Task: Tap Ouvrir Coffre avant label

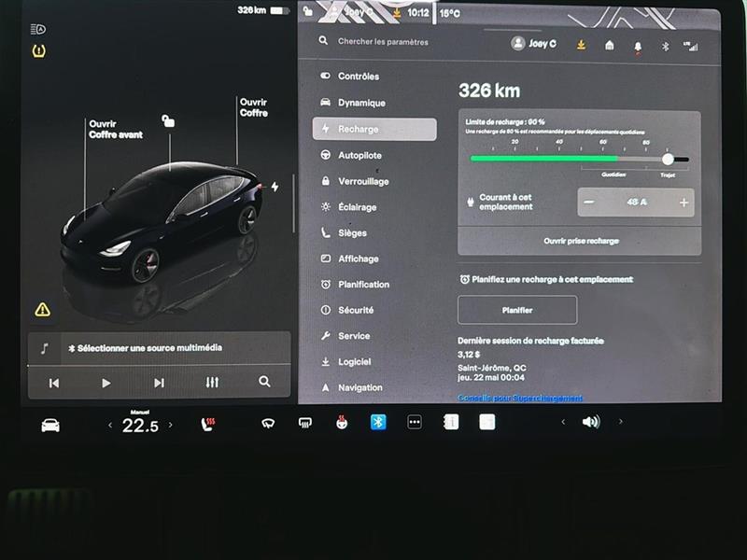Action: [x=115, y=129]
